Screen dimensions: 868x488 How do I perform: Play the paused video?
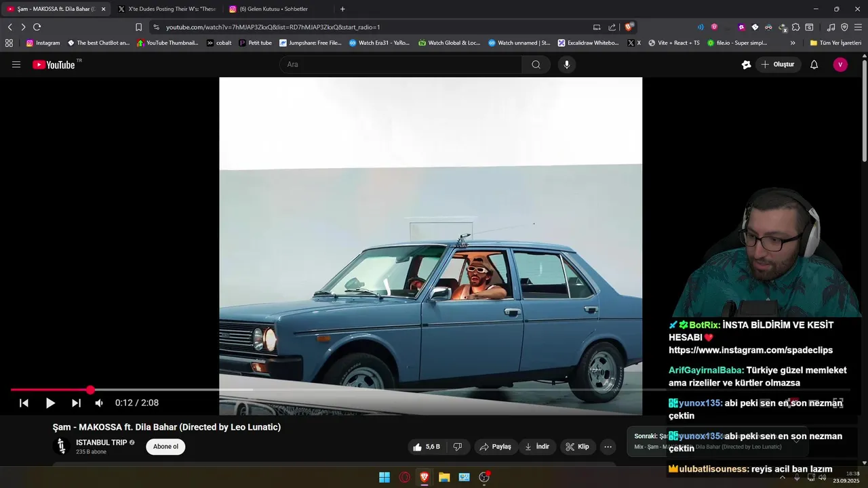coord(50,403)
